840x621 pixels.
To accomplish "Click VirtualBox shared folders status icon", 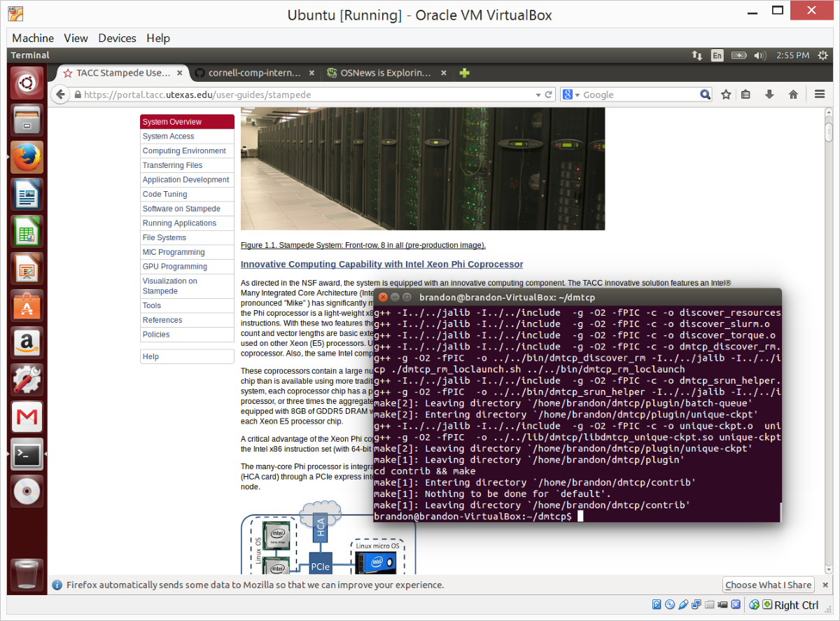I will point(710,605).
